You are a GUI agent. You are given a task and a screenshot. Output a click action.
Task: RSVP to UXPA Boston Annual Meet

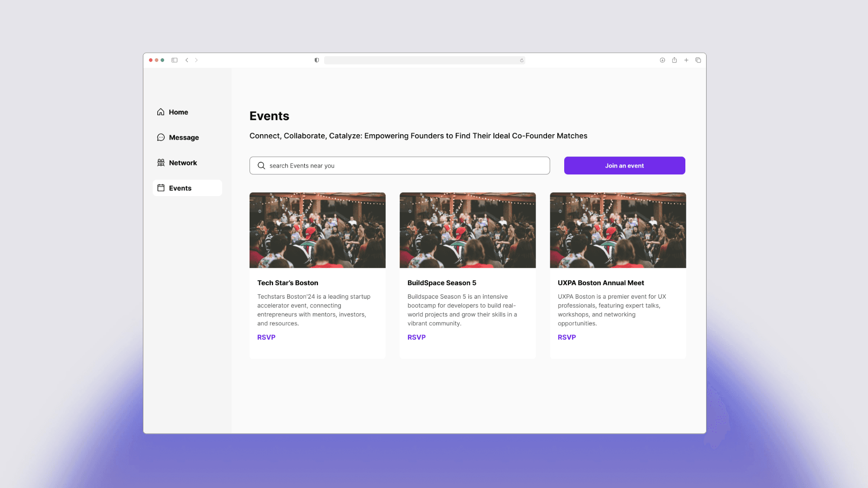click(x=566, y=338)
